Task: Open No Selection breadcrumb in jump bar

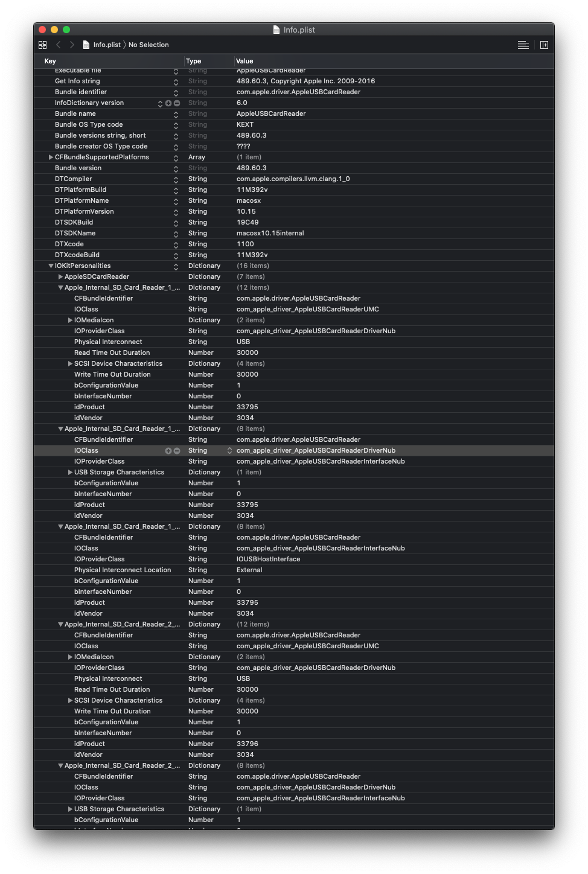Action: coord(149,45)
